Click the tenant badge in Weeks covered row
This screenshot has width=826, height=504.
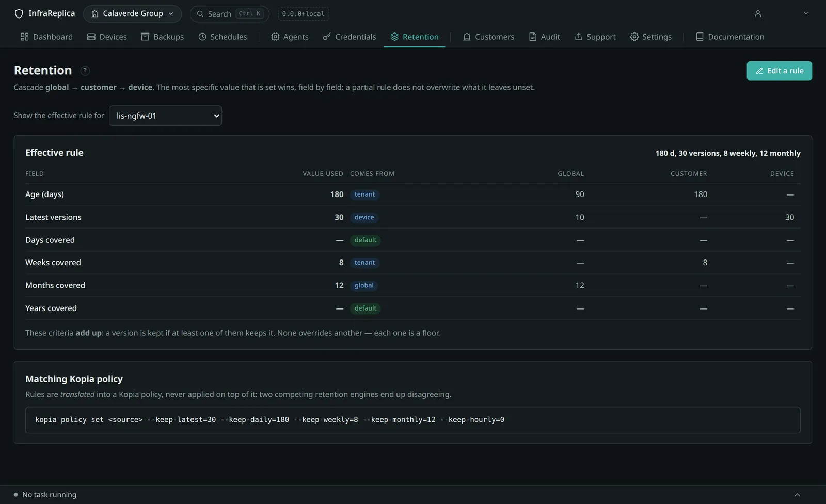point(364,263)
